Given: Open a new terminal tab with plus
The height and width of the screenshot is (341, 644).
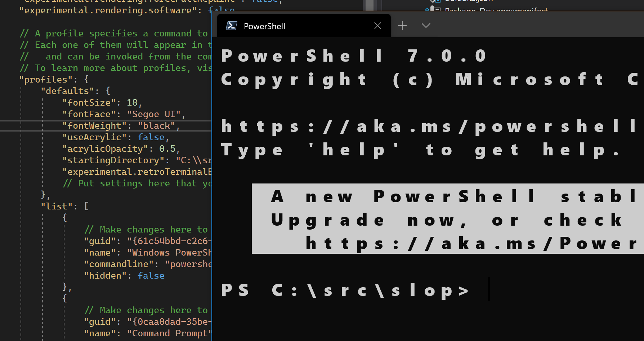Looking at the screenshot, I should tap(402, 26).
